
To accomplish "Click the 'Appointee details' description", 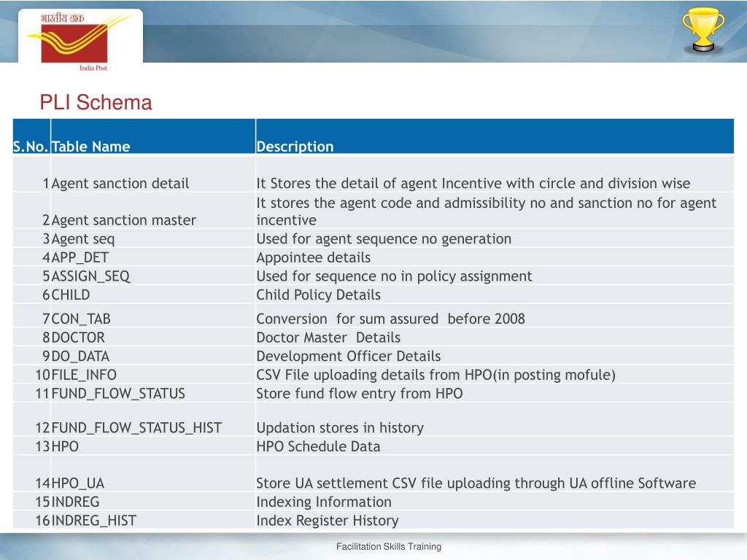I will point(314,257).
